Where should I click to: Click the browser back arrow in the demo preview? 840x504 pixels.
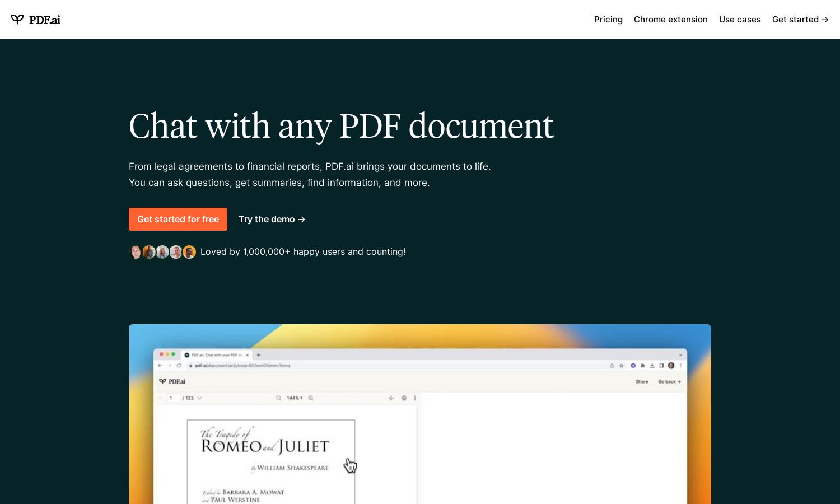tap(160, 366)
